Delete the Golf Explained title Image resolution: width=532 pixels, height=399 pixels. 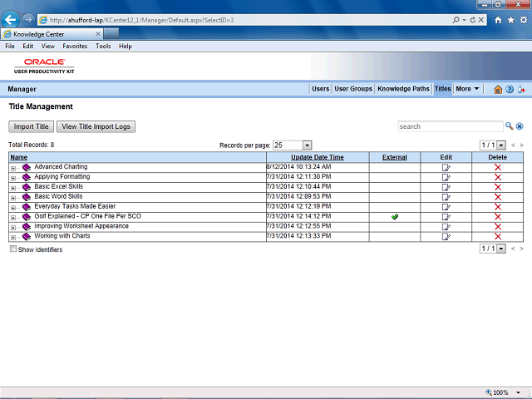[x=498, y=216]
